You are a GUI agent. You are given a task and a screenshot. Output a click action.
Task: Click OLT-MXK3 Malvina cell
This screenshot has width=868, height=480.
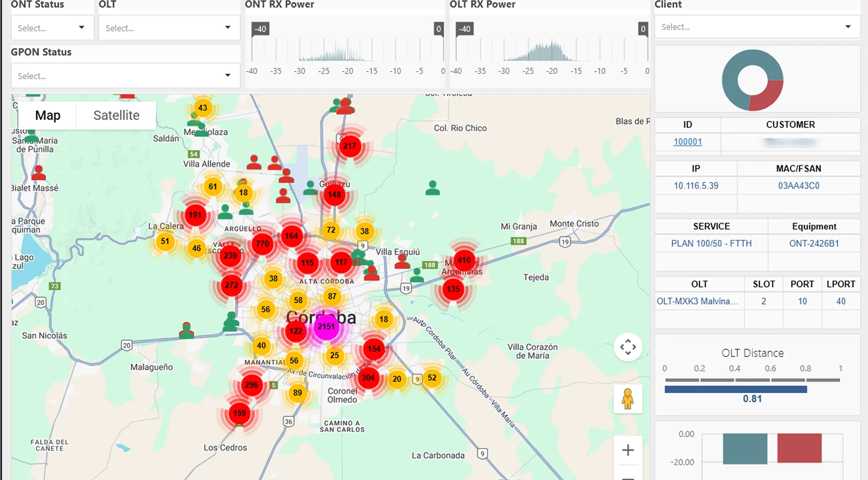(697, 301)
